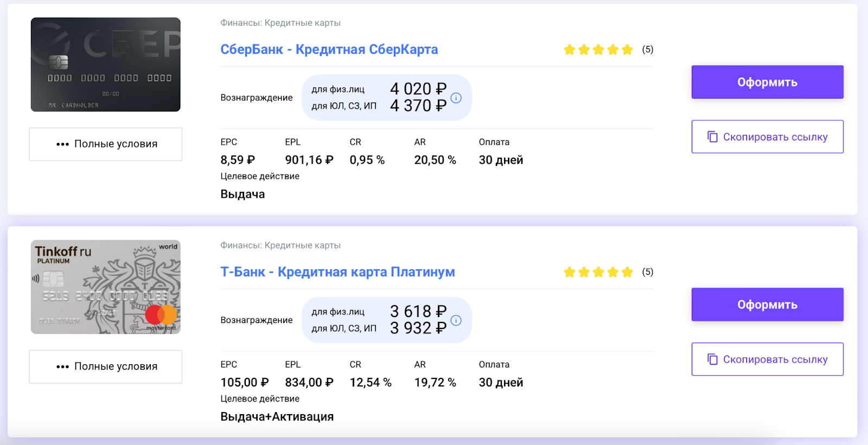
Task: Click the copy icon in СберБанк's Скопировать ссылку
Action: point(712,137)
